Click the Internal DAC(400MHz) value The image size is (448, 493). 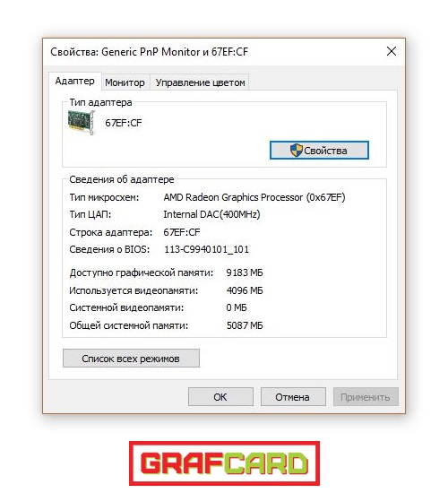[211, 214]
